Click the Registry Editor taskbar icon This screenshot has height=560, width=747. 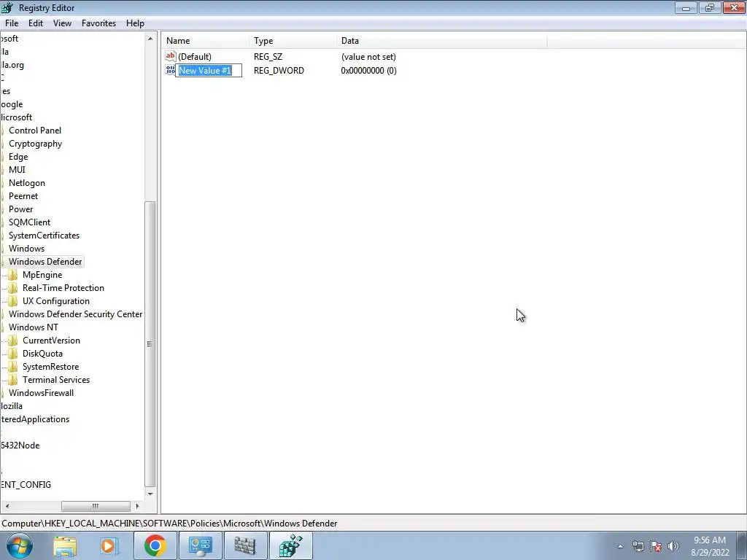click(290, 545)
